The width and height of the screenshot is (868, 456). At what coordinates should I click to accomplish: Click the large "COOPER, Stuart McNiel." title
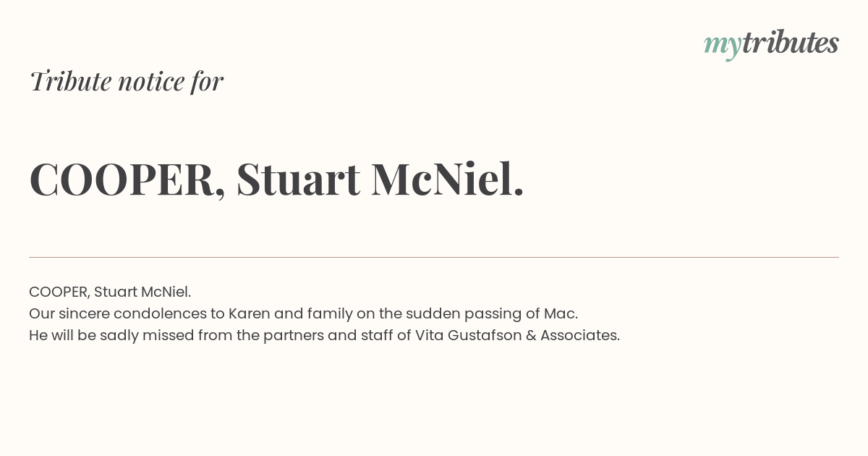[x=276, y=179]
